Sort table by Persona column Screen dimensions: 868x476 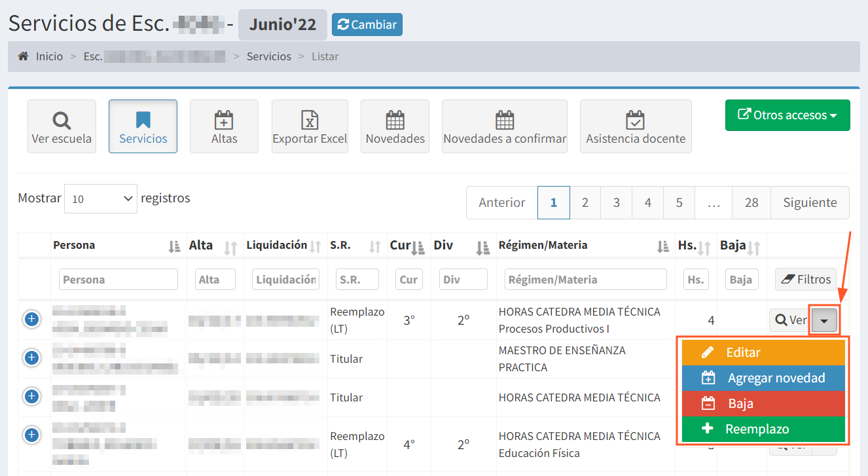(x=118, y=246)
